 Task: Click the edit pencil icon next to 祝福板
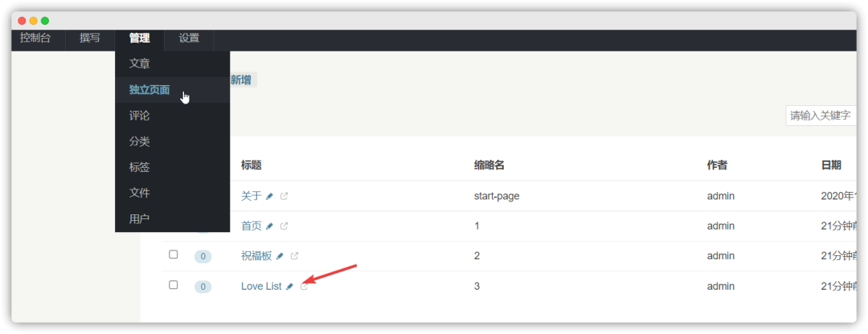point(280,256)
